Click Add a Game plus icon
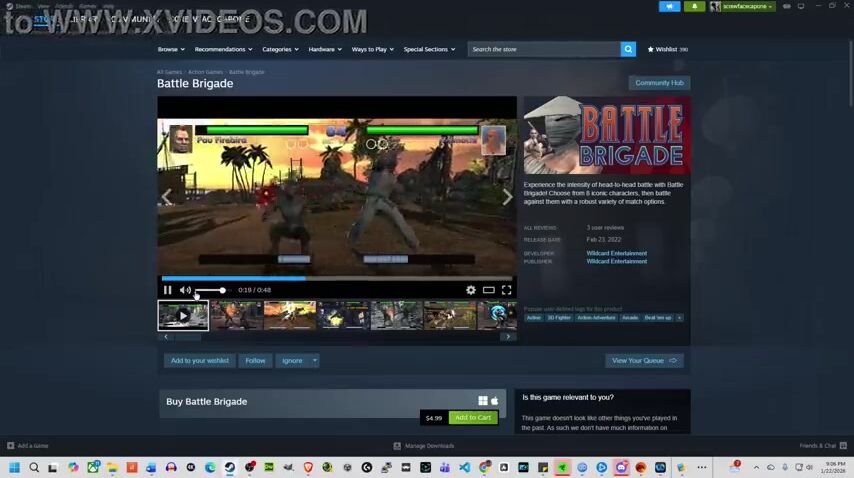Viewport: 854px width, 478px height. (x=11, y=446)
